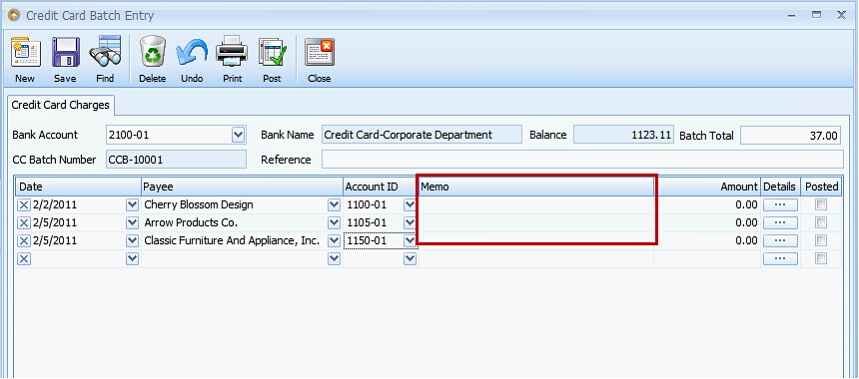Click the Bank Name field
This screenshot has height=379, width=859.
(422, 135)
